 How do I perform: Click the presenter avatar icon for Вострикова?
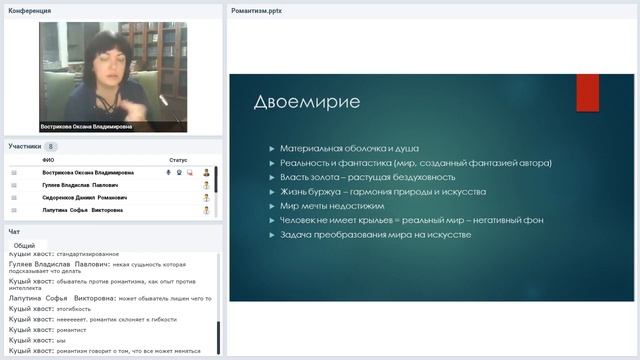(207, 173)
